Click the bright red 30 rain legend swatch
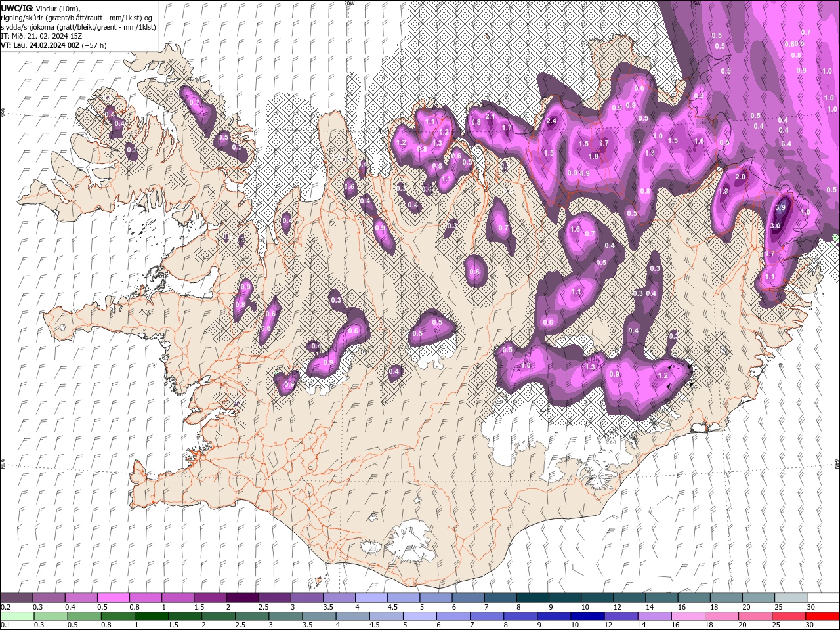The width and height of the screenshot is (840, 630). click(x=822, y=616)
